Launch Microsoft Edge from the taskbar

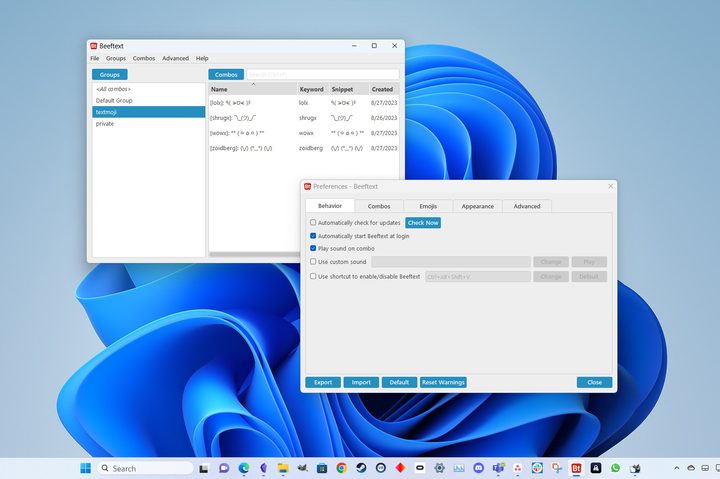pyautogui.click(x=243, y=468)
